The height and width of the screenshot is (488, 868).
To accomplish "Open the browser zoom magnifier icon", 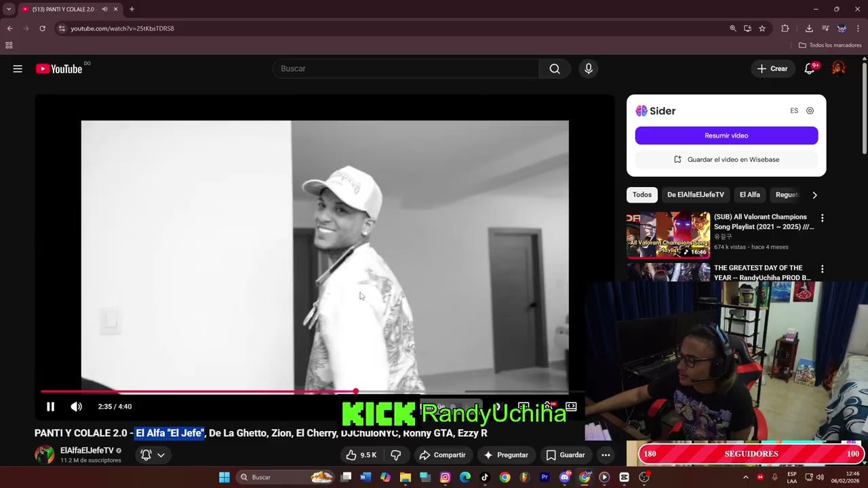I will (x=732, y=28).
